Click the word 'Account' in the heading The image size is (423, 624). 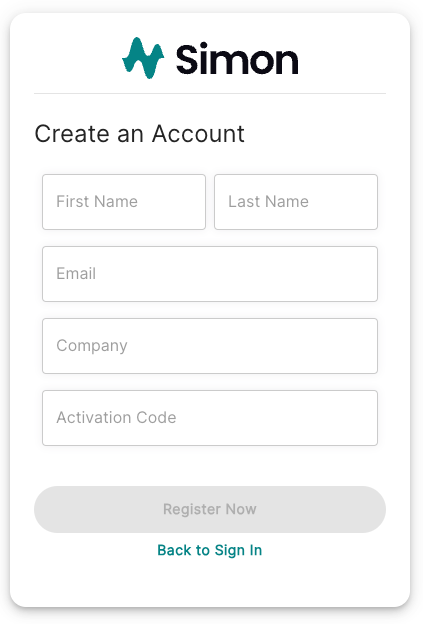click(198, 134)
